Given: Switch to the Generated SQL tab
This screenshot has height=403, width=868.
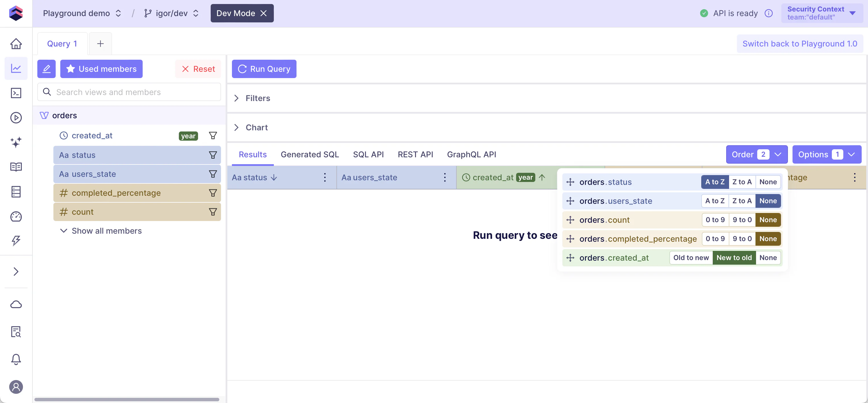Looking at the screenshot, I should (x=310, y=154).
